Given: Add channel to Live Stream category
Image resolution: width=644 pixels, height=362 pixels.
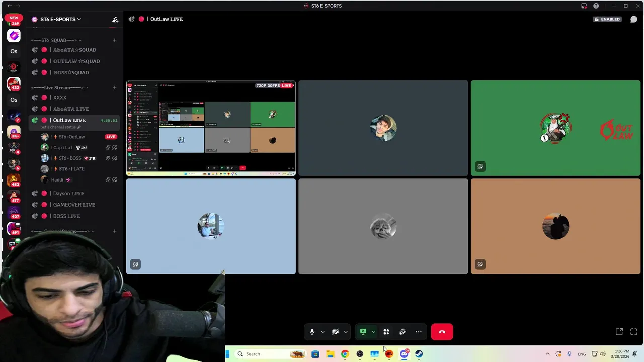Looking at the screenshot, I should [x=114, y=88].
